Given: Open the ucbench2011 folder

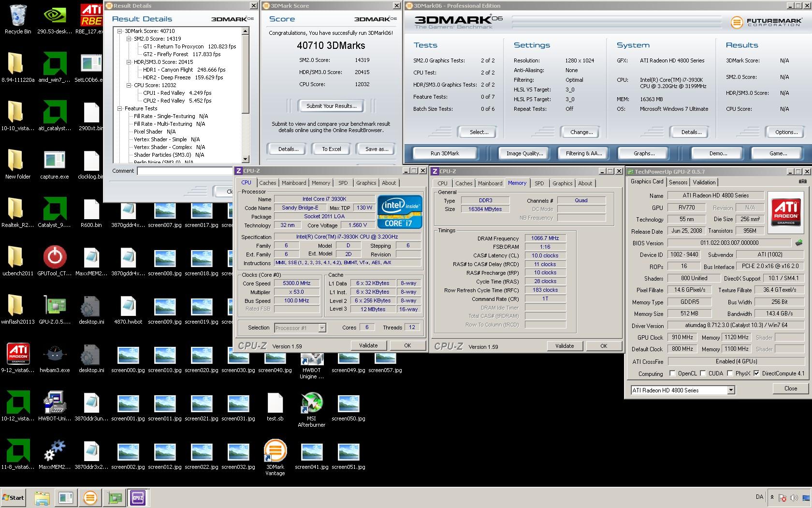Looking at the screenshot, I should tap(18, 261).
